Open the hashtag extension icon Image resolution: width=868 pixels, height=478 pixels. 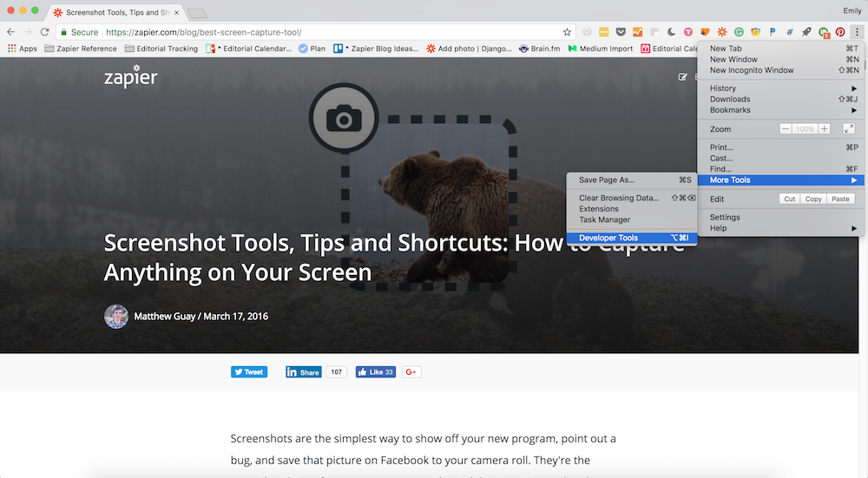(x=789, y=32)
